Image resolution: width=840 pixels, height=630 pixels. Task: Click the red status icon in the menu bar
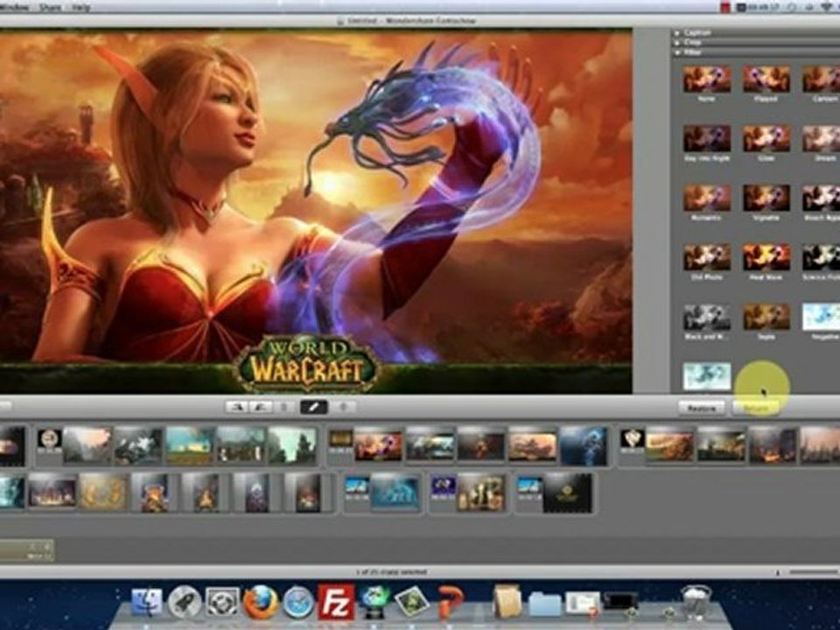point(725,8)
